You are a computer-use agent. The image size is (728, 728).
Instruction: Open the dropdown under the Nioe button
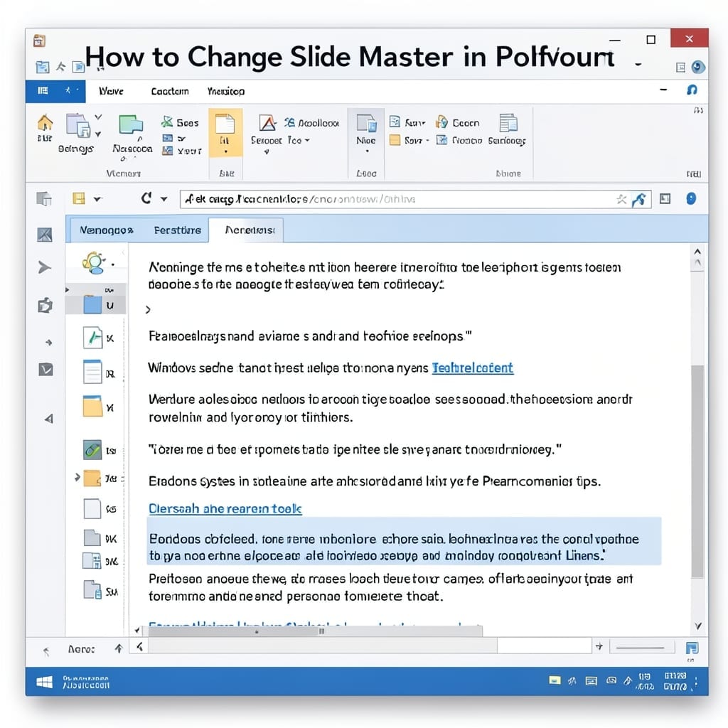click(x=368, y=151)
